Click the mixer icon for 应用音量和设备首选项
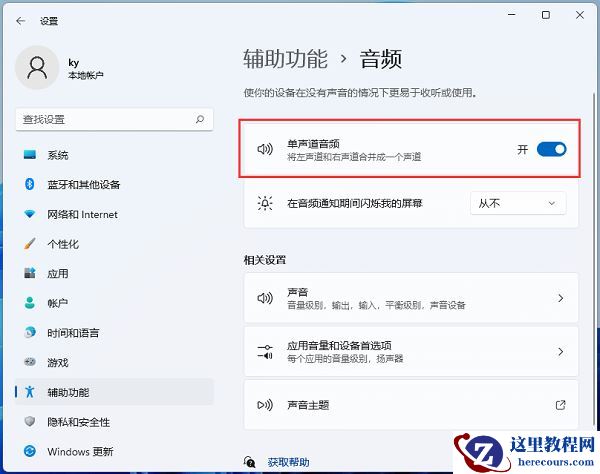 [265, 352]
